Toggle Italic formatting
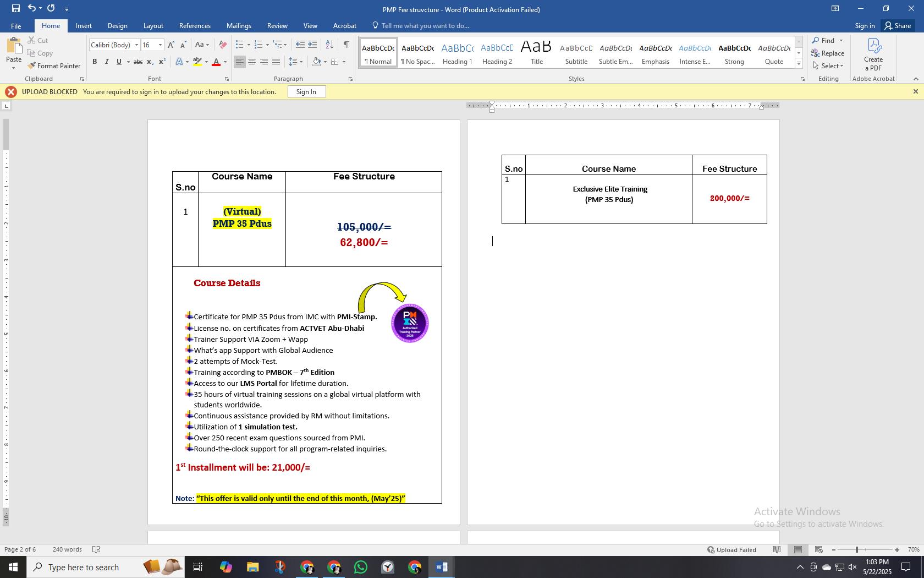924x578 pixels. coord(107,62)
